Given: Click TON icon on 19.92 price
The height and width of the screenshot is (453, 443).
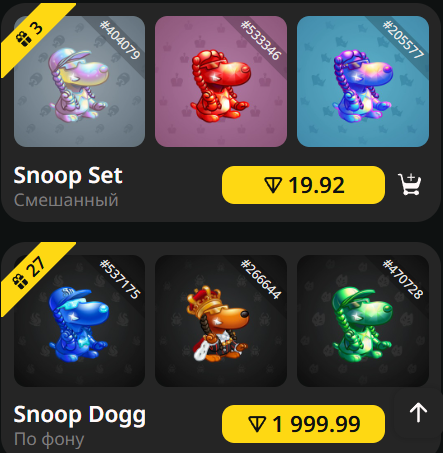Looking at the screenshot, I should click(x=273, y=185).
